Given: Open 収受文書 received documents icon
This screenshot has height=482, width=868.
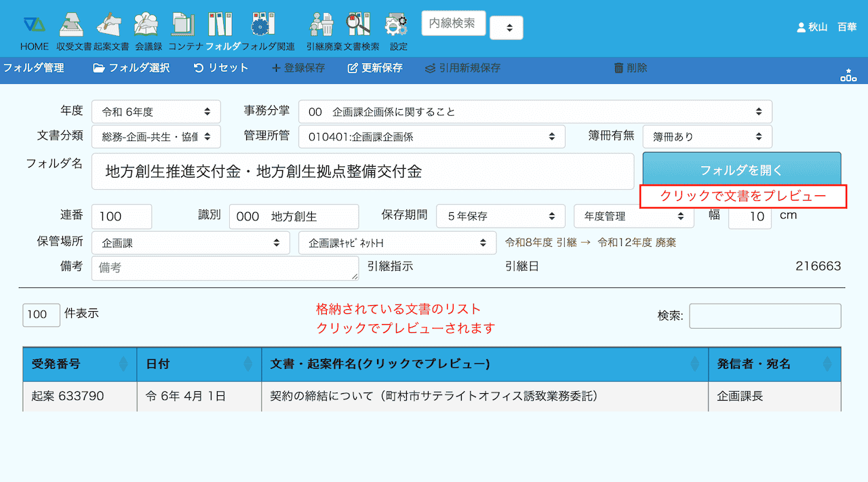Looking at the screenshot, I should tap(73, 25).
